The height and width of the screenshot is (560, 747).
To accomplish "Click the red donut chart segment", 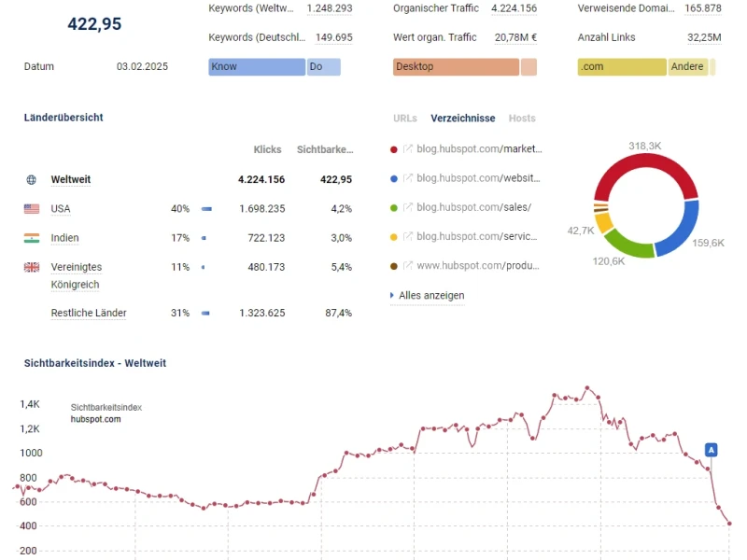I will [x=646, y=161].
